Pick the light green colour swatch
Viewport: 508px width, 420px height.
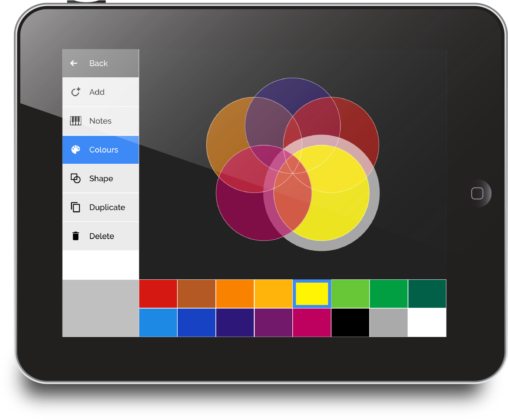350,294
